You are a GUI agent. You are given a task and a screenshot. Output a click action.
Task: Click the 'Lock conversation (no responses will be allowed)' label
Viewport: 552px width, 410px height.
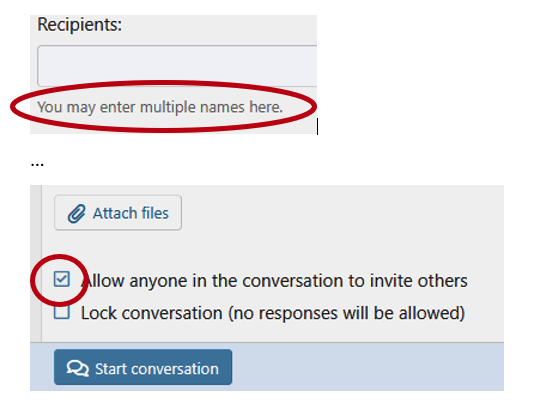[x=273, y=313]
